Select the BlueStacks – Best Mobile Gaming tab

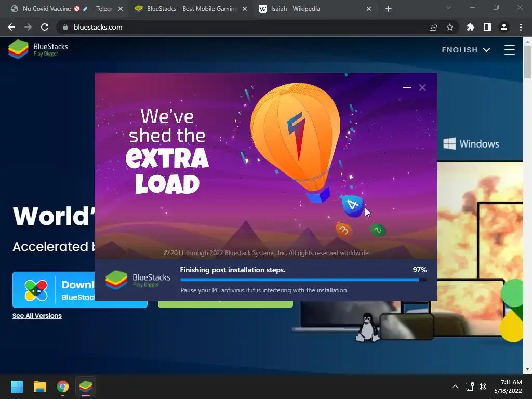(x=191, y=9)
